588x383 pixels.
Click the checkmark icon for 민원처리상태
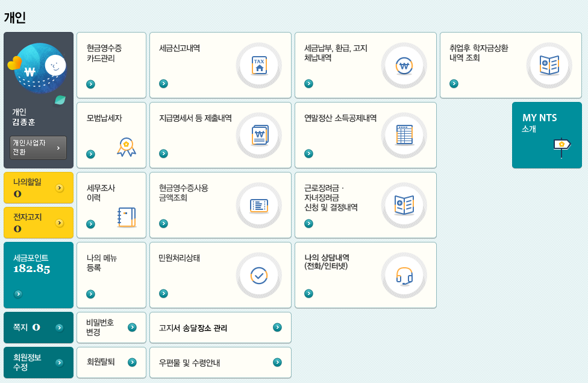pyautogui.click(x=259, y=275)
